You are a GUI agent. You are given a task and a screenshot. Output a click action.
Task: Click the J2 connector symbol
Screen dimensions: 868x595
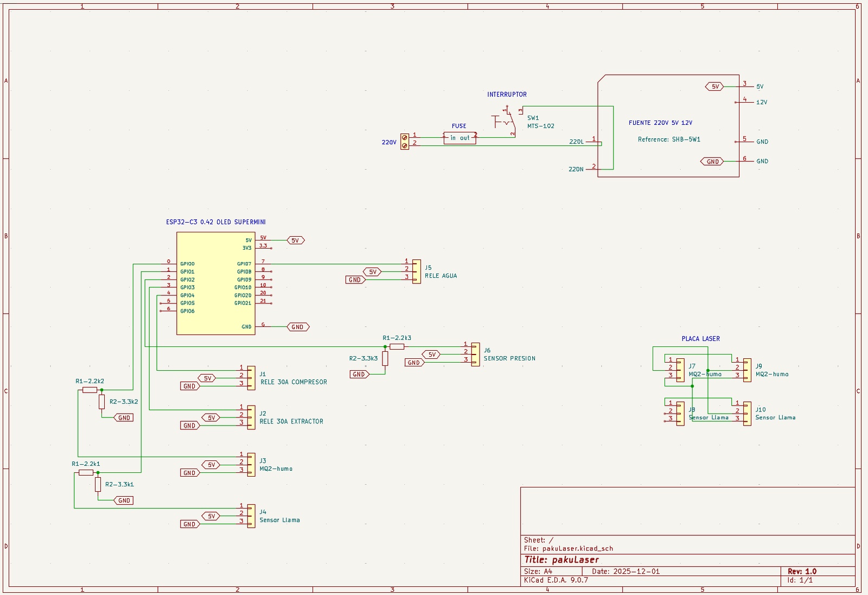coord(251,417)
